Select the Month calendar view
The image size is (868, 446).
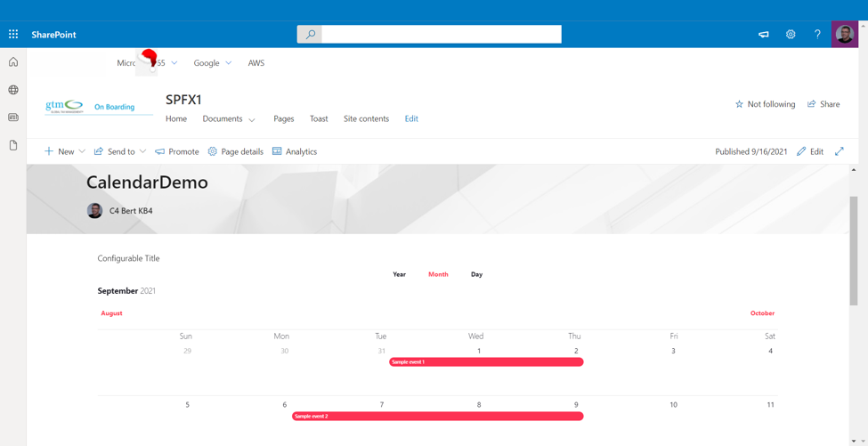coord(438,274)
